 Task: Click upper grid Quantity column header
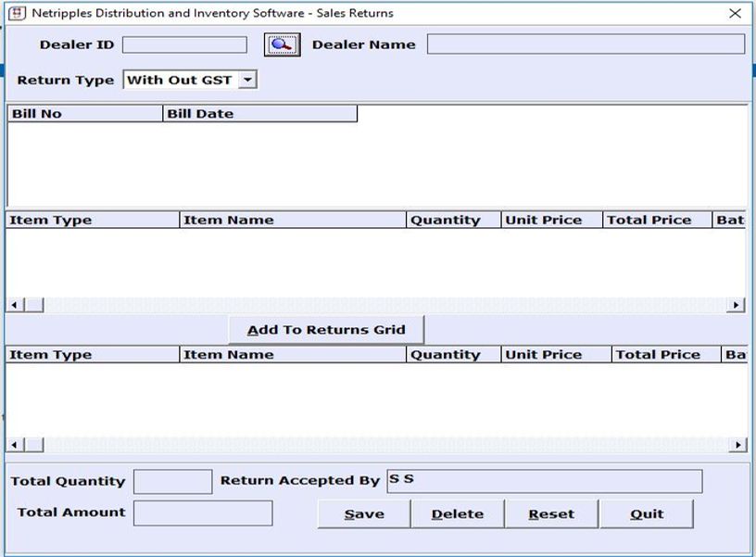(454, 220)
